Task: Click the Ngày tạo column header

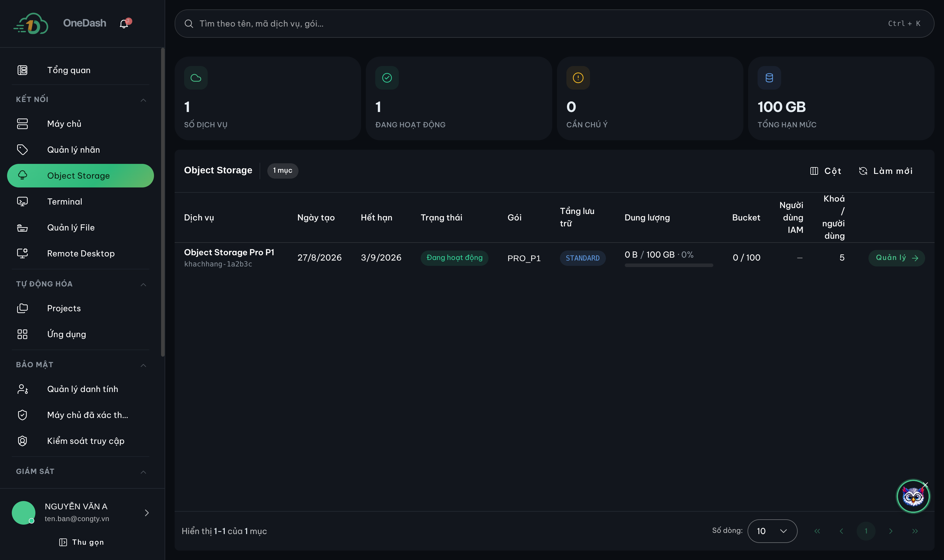Action: (x=316, y=218)
